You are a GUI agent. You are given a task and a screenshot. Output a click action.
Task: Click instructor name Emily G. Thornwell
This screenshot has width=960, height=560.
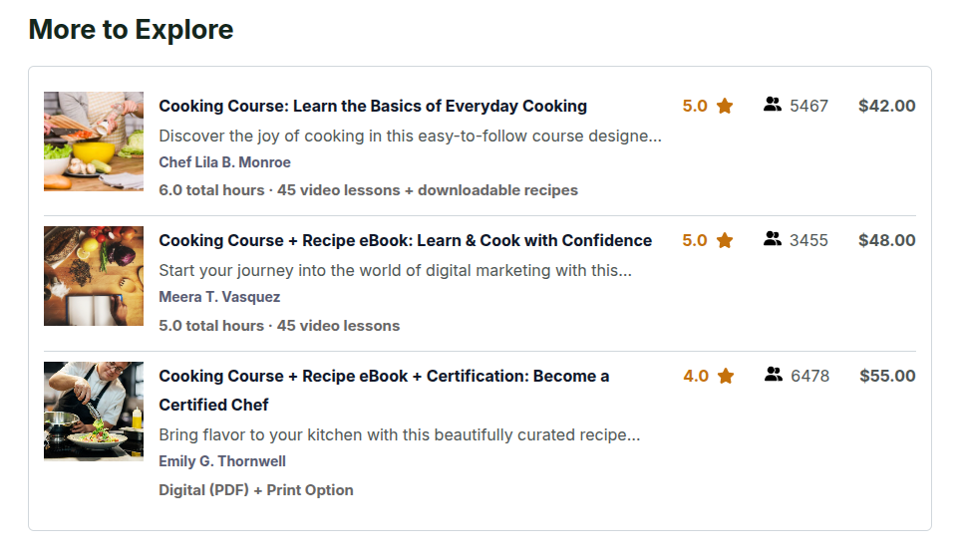point(222,461)
